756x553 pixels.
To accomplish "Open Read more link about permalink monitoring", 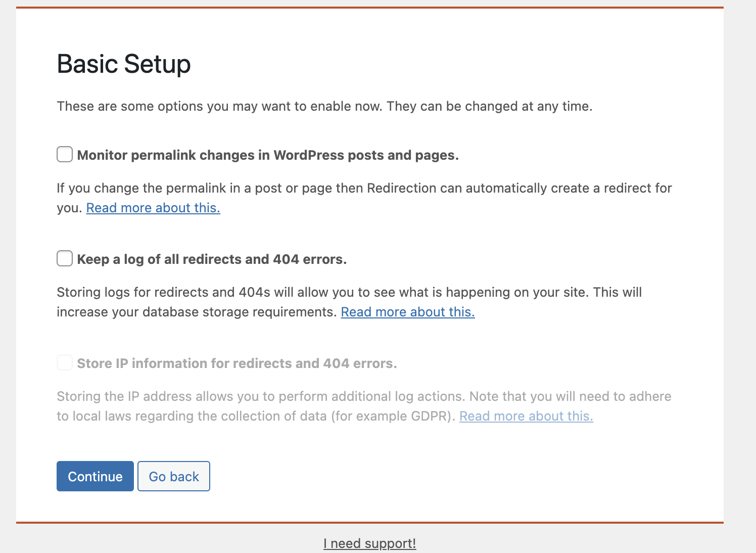I will (x=153, y=208).
